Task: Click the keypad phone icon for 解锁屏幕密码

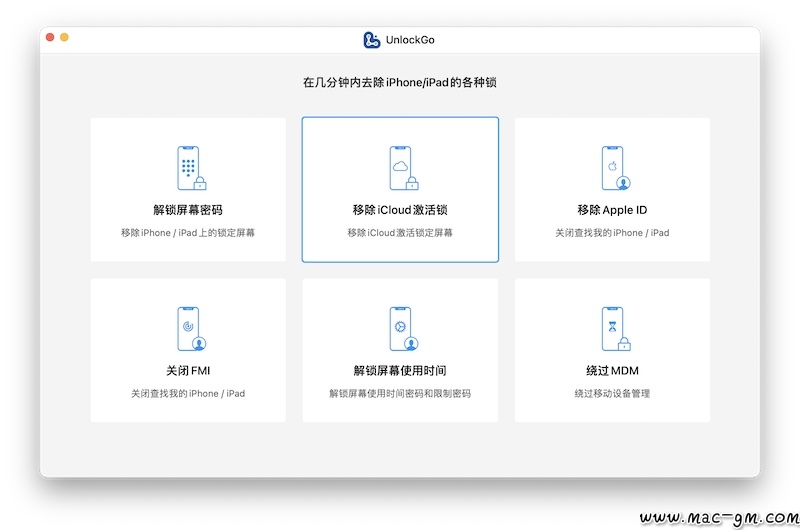Action: click(x=191, y=168)
